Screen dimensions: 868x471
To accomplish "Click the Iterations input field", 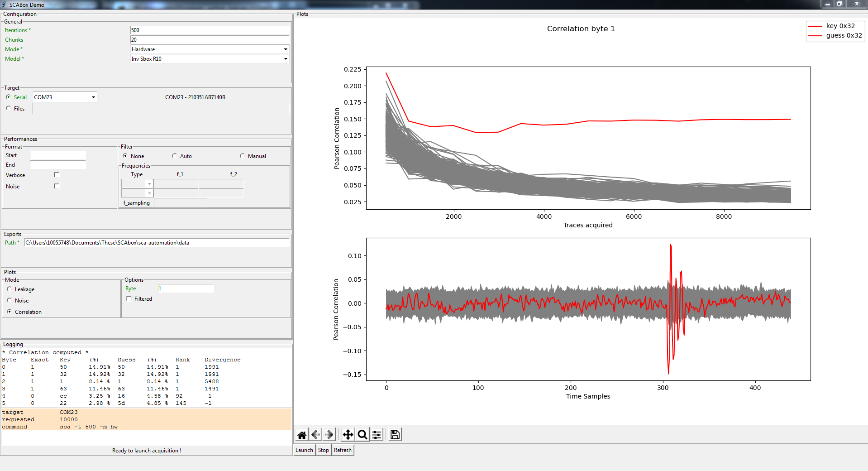I will coord(209,30).
